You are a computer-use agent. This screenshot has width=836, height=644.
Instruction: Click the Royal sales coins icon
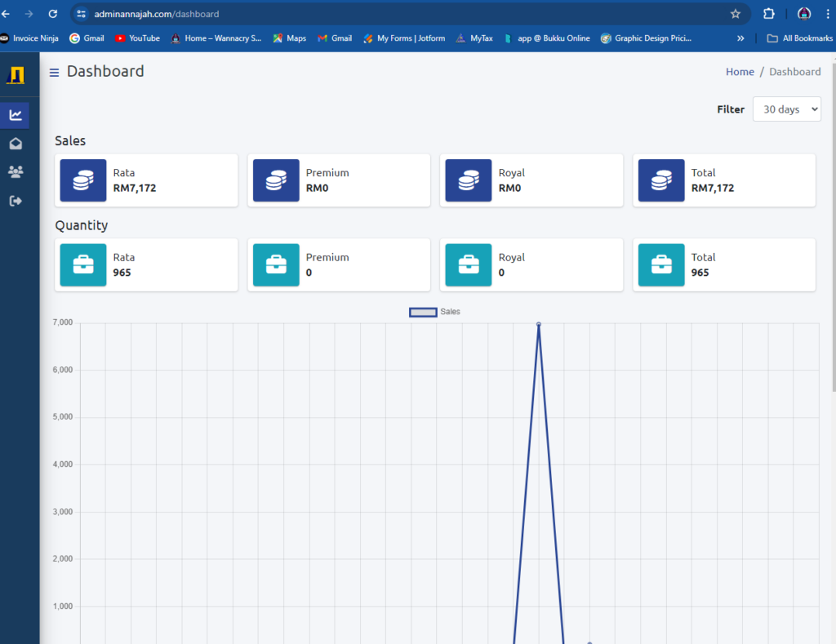coord(469,180)
